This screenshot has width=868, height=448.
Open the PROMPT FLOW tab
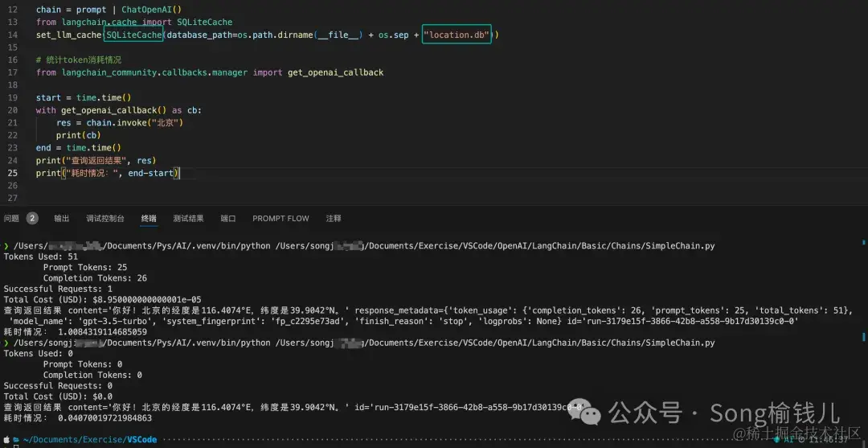[280, 218]
